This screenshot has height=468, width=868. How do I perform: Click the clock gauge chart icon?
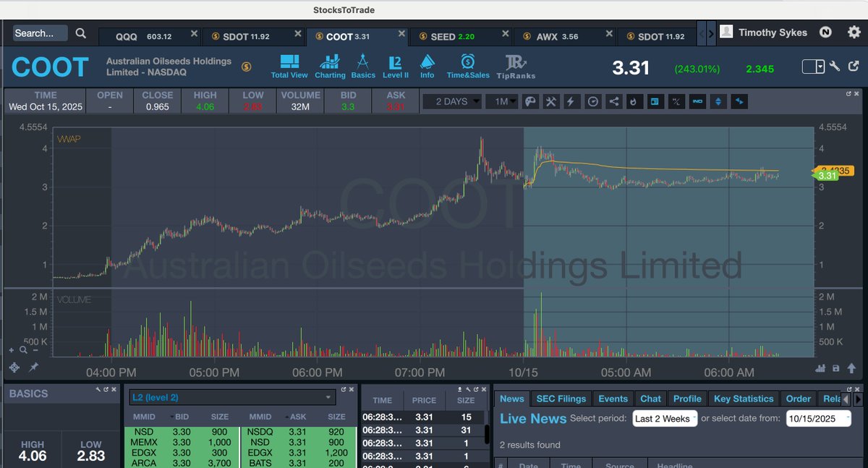[592, 102]
